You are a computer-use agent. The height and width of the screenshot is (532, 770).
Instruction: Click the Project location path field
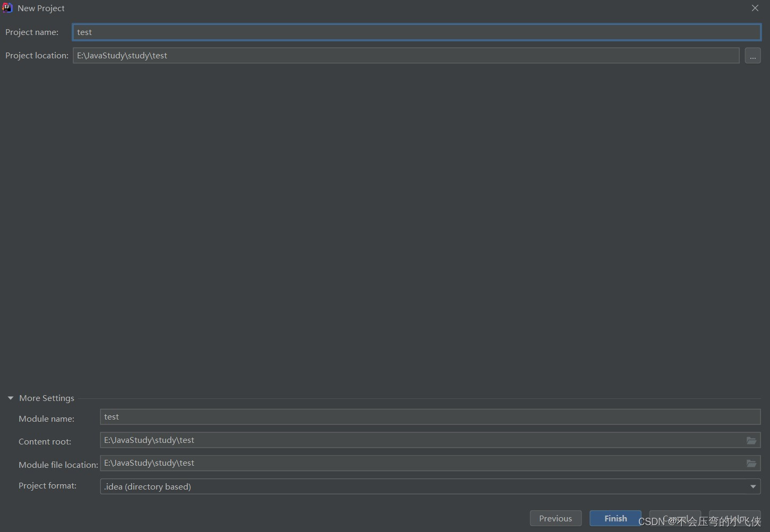pos(406,56)
